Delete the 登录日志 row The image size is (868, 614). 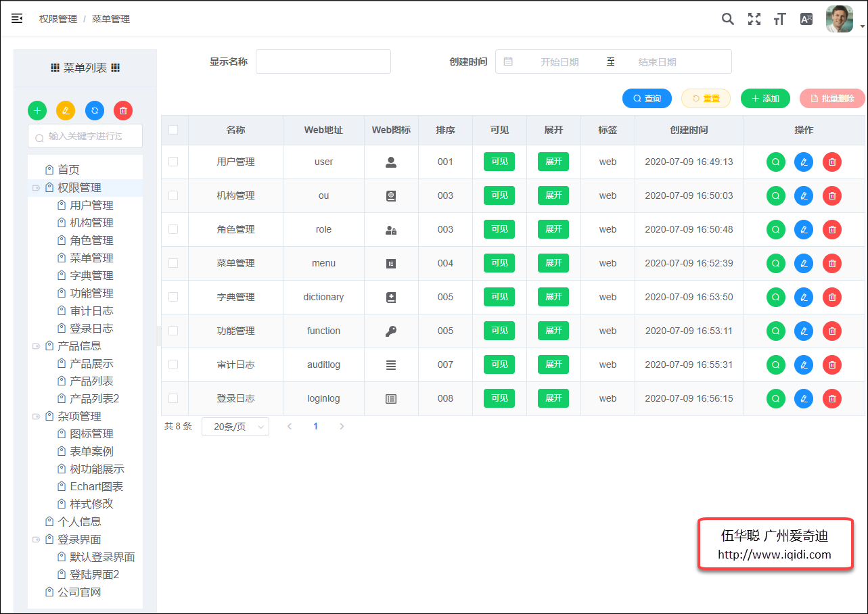(x=832, y=398)
